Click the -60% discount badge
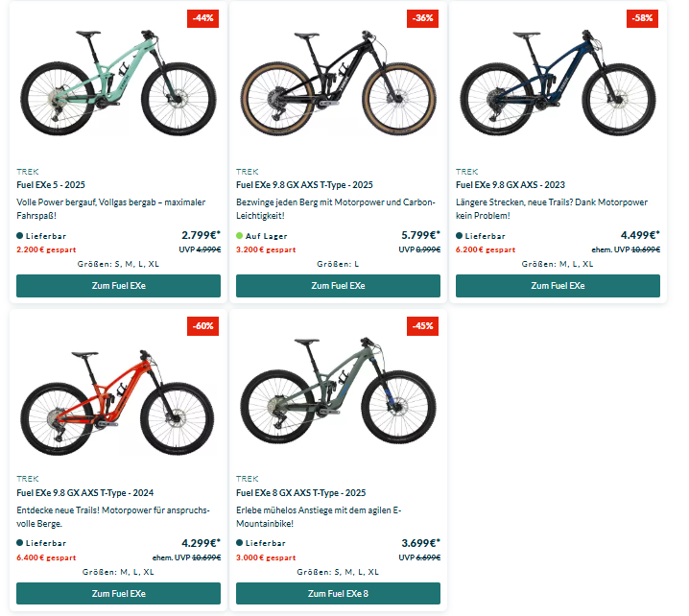The width and height of the screenshot is (689, 616). 202,326
